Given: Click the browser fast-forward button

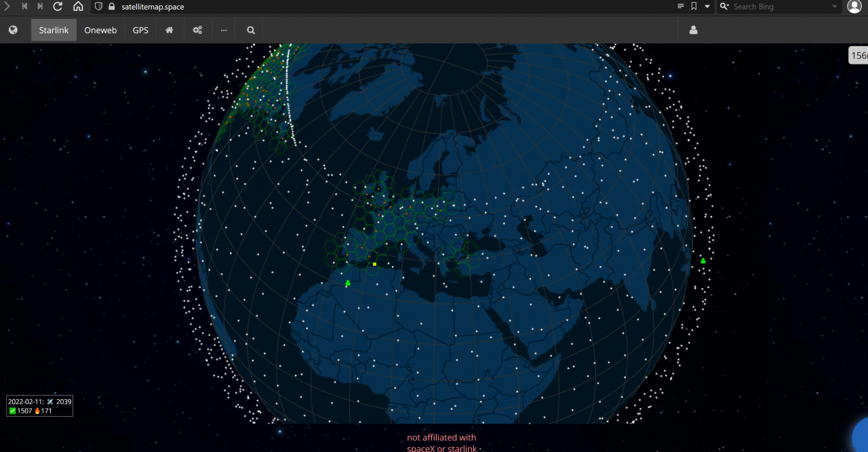Looking at the screenshot, I should (40, 6).
